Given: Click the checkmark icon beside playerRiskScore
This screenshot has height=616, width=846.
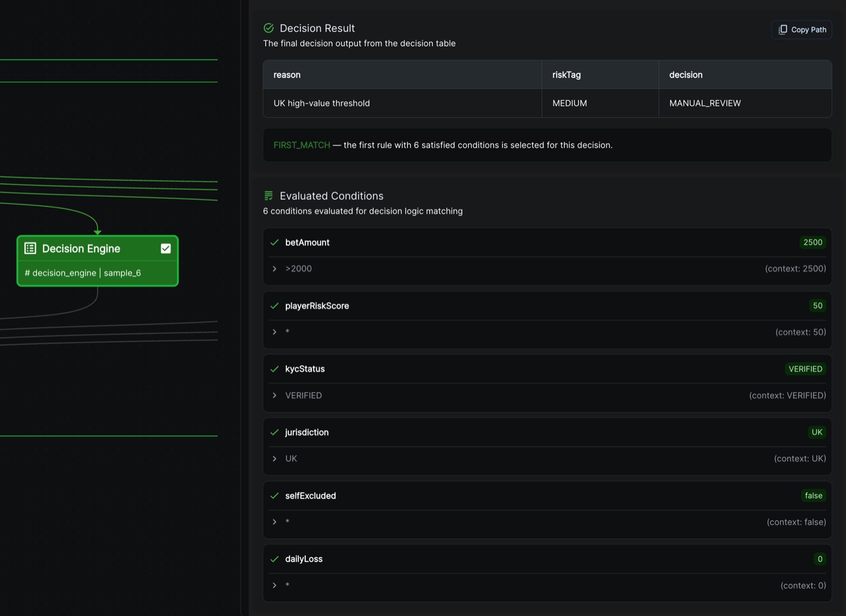Looking at the screenshot, I should [275, 306].
